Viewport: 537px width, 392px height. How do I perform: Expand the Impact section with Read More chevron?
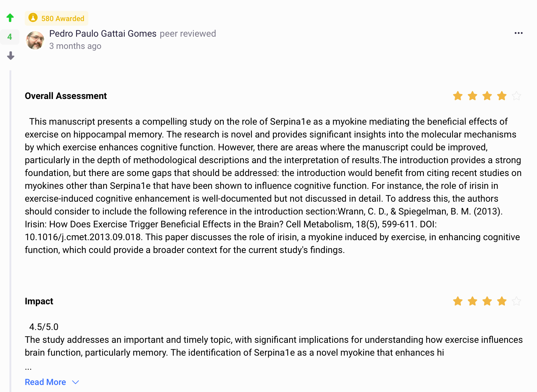[x=75, y=382]
